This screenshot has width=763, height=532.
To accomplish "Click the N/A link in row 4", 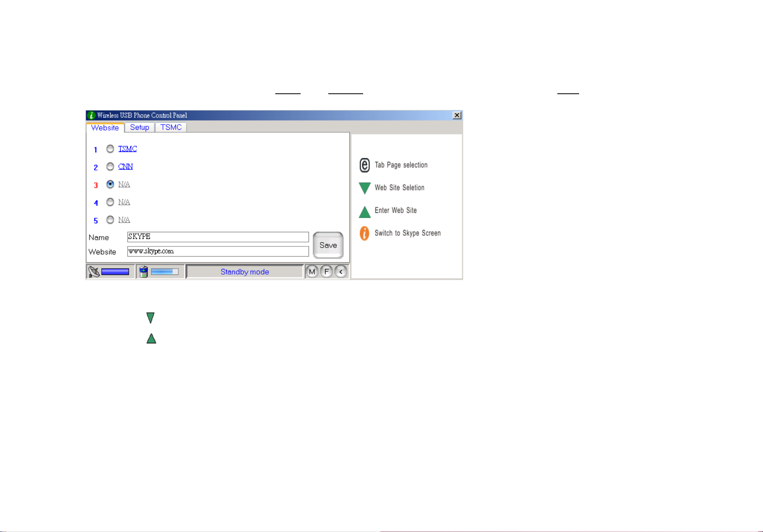I will point(124,202).
